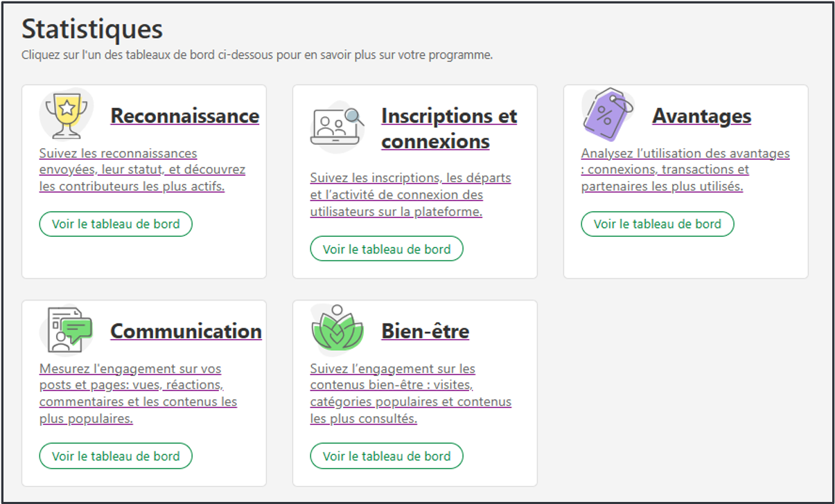Click the Avantages percent tag icon
This screenshot has width=835, height=504.
tap(608, 115)
